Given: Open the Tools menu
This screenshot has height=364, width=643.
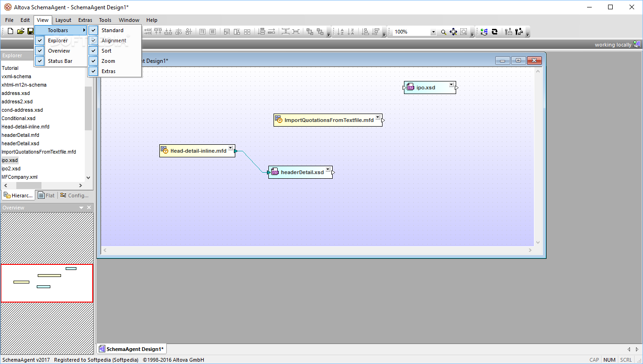Looking at the screenshot, I should click(x=105, y=20).
